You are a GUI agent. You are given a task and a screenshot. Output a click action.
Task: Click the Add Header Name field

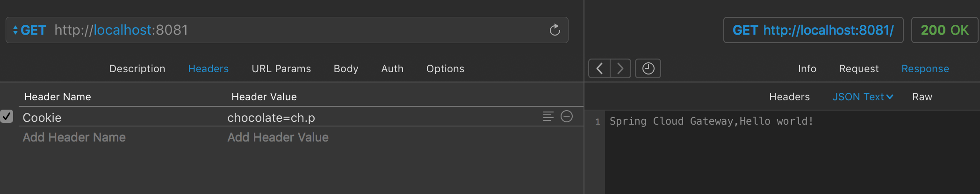click(74, 137)
